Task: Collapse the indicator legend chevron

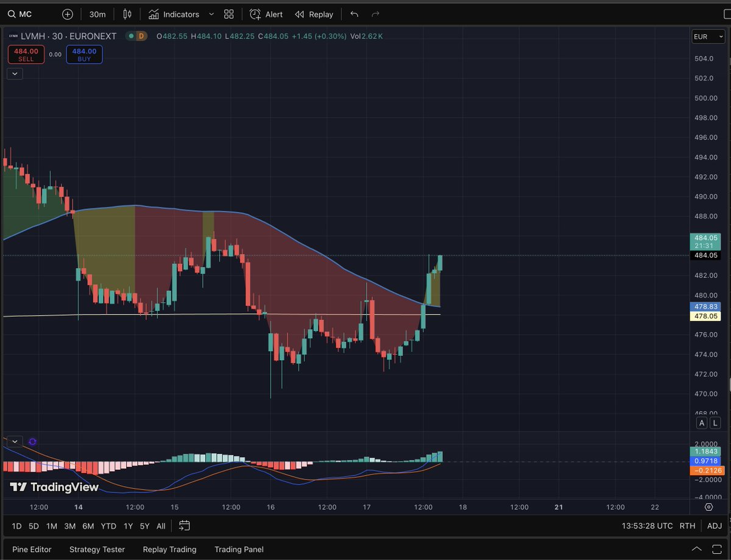Action: [x=15, y=74]
